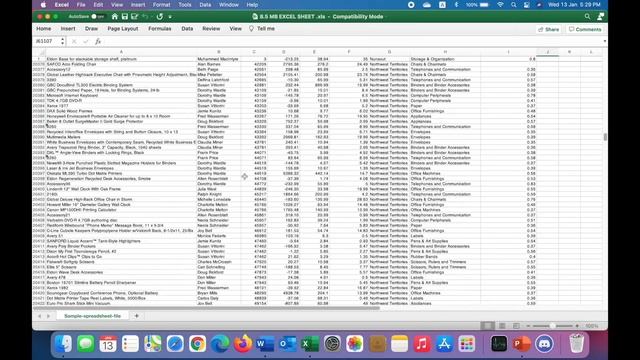640x360 pixels.
Task: Open the Draw ribbon tab
Action: tap(91, 29)
